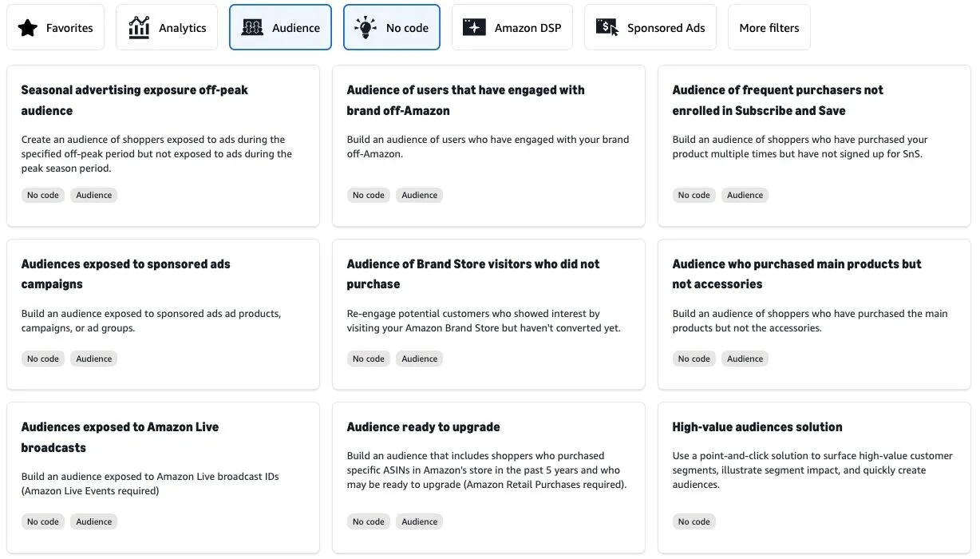Toggle the Amazon DSP filter label
This screenshot has height=559, width=980.
[528, 28]
